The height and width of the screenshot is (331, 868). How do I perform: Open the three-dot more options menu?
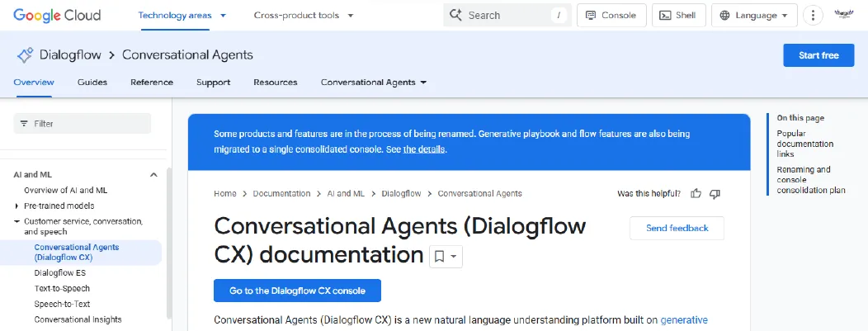coord(813,15)
